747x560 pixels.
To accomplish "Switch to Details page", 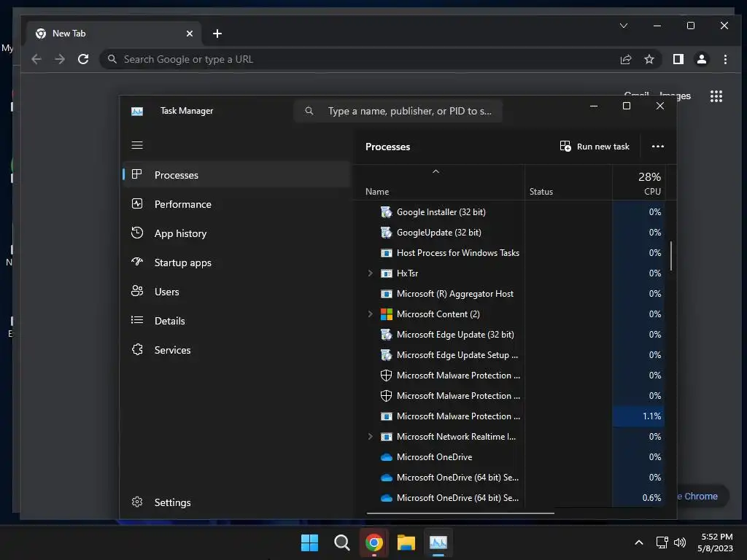I will [x=237, y=321].
